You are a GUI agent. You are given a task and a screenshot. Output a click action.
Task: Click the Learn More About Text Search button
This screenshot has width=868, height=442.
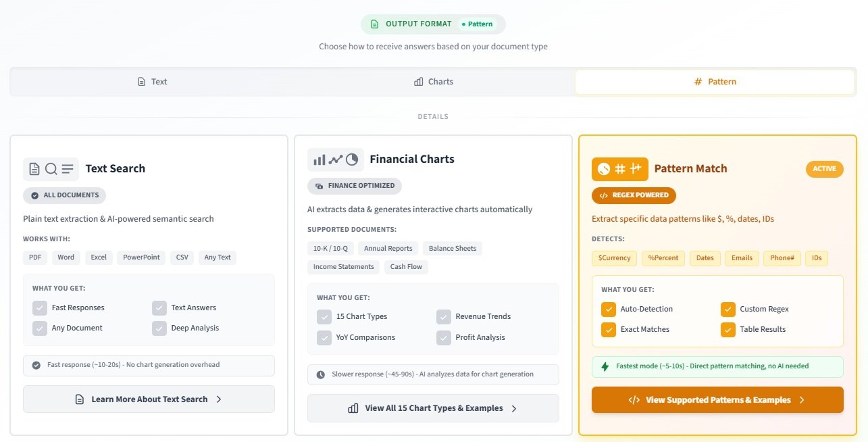[x=149, y=399]
